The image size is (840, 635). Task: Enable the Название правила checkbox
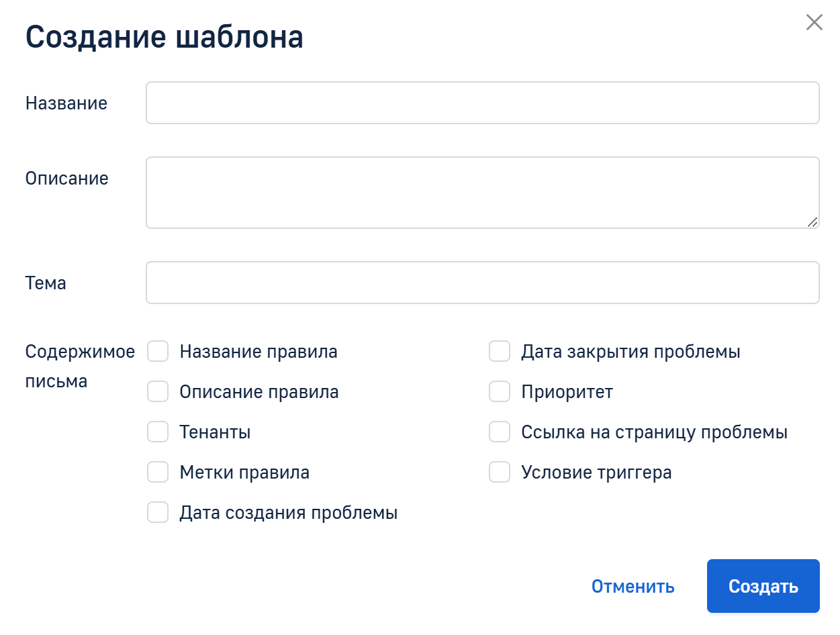point(158,352)
